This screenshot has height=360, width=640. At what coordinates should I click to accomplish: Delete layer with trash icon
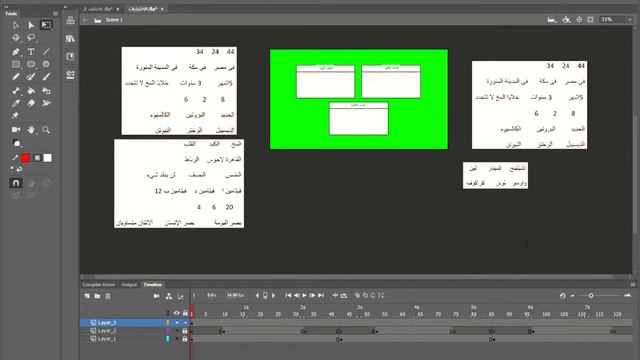(x=108, y=296)
